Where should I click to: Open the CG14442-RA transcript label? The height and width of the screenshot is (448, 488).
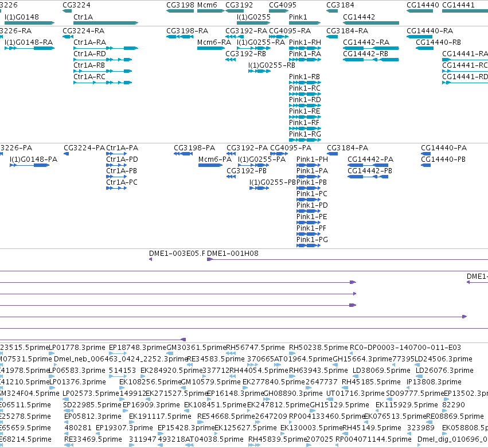coord(366,42)
